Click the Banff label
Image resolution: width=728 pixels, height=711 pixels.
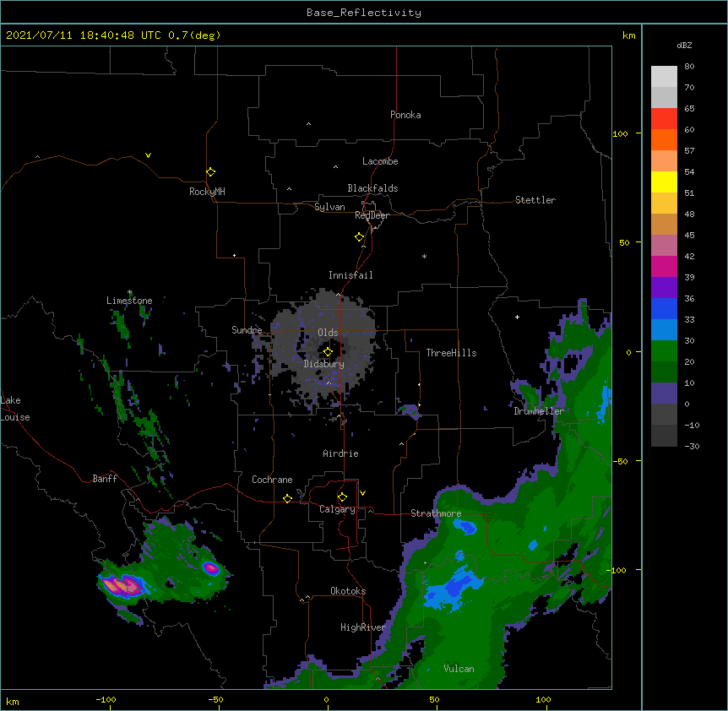(105, 479)
